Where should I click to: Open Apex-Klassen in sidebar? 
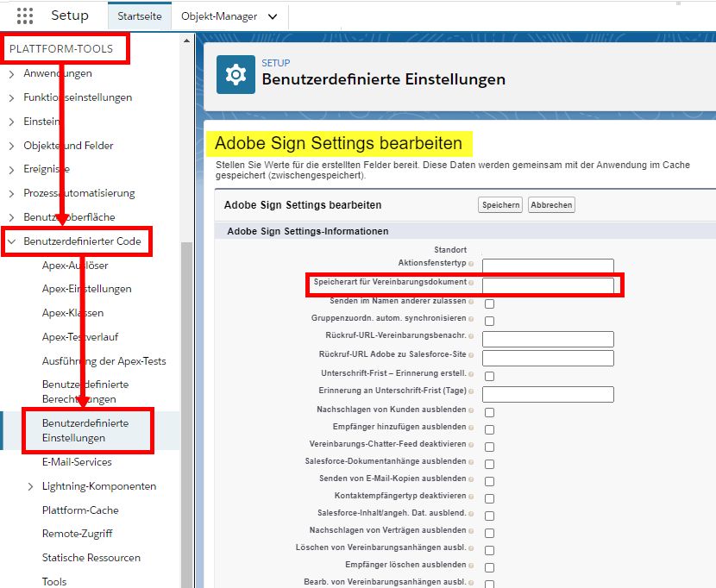(x=72, y=313)
